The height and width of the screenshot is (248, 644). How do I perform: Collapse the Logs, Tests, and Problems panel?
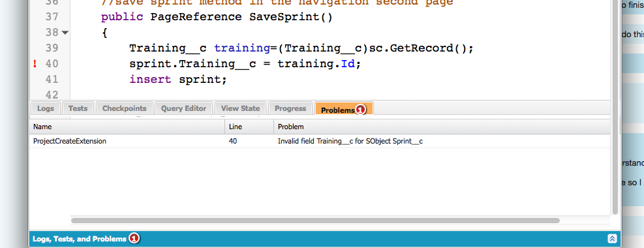pyautogui.click(x=612, y=239)
